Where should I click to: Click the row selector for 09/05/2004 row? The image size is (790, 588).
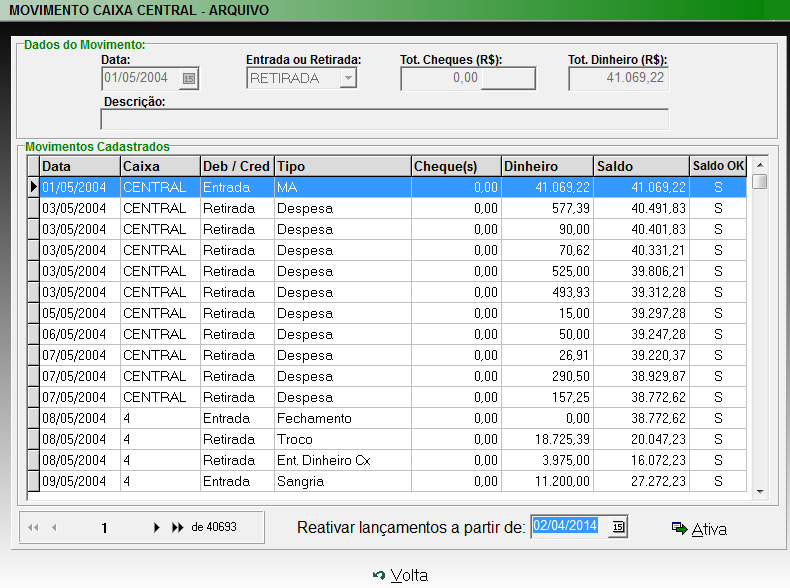click(33, 481)
